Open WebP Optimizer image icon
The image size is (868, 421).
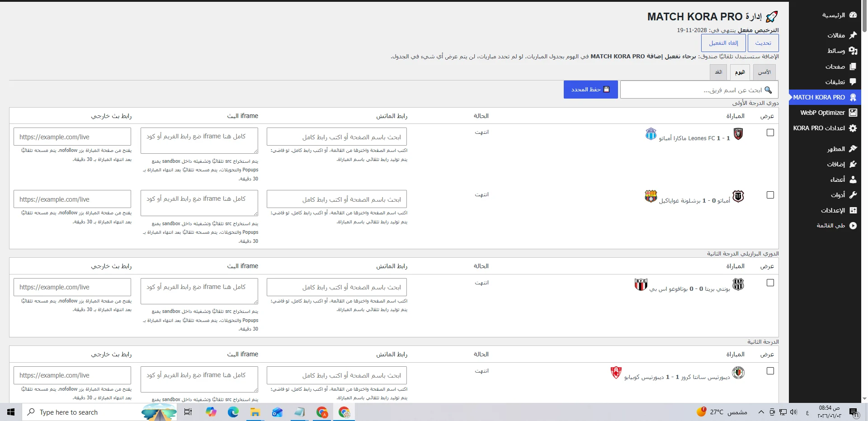(853, 113)
